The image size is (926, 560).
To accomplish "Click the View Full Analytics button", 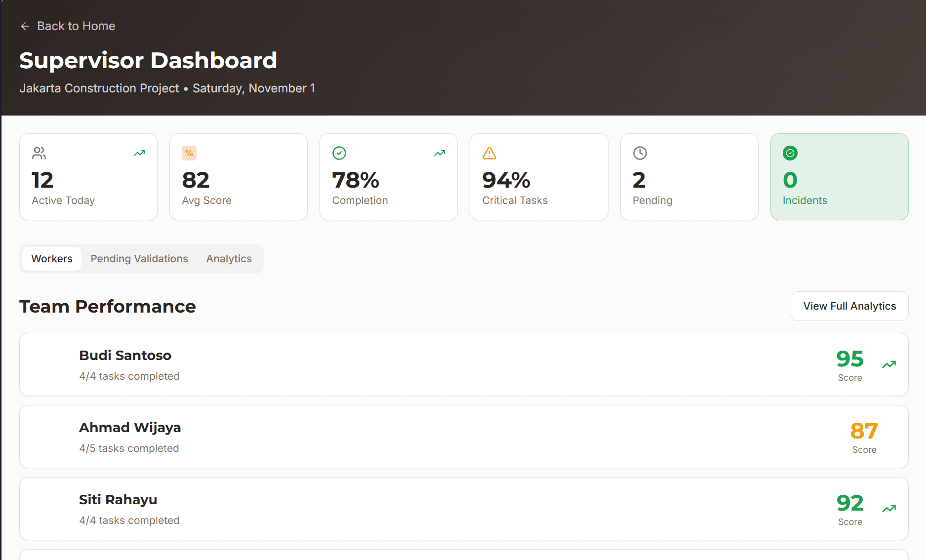I will coord(849,306).
